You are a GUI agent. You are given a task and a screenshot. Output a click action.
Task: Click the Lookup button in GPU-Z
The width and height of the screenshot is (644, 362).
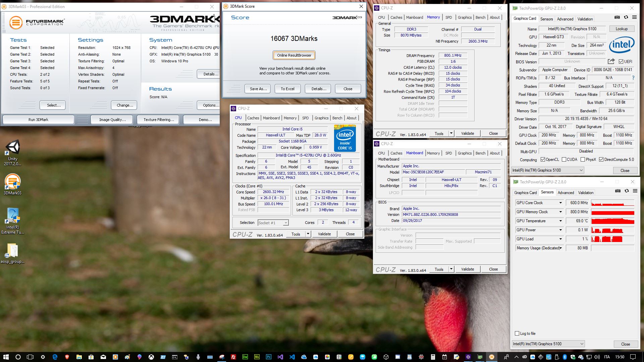point(622,29)
